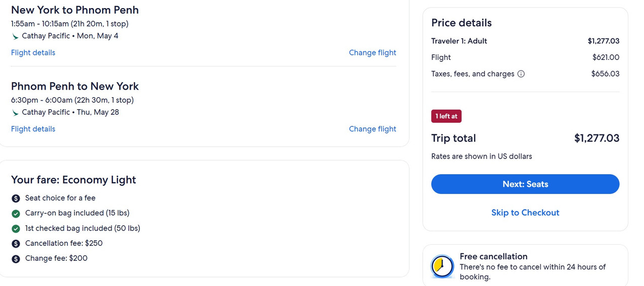
Task: Click dollar icon beside Cancellation fee
Action: click(x=16, y=244)
